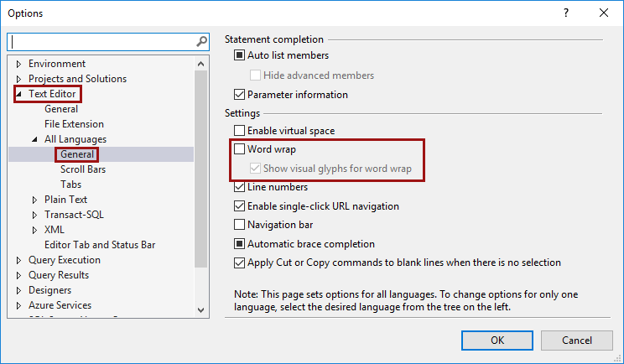The width and height of the screenshot is (624, 364).
Task: Expand the Transact-SQL node arrow
Action: click(x=35, y=215)
